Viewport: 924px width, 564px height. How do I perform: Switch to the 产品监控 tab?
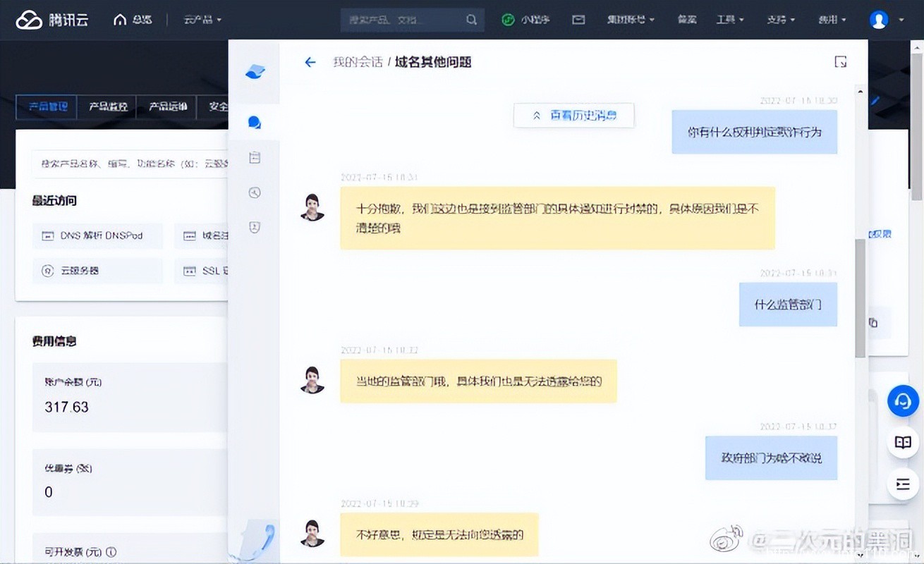click(109, 107)
